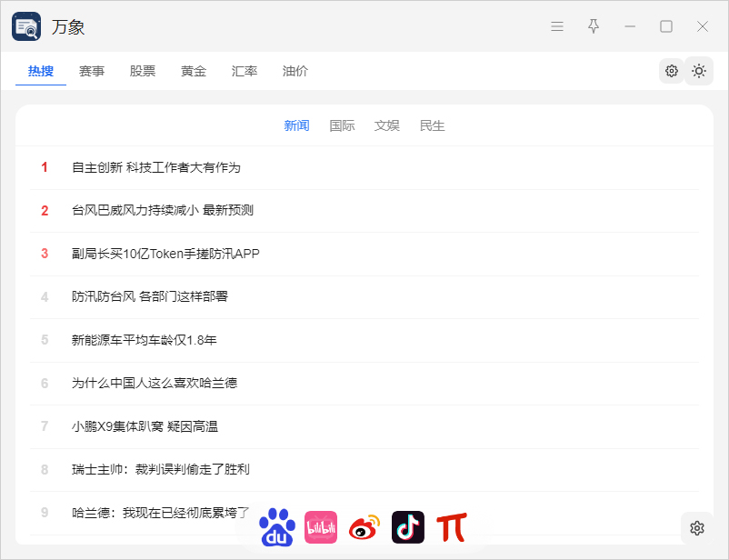Open headline 新能源车平均车龄仅1.8年
The height and width of the screenshot is (560, 729).
(145, 341)
